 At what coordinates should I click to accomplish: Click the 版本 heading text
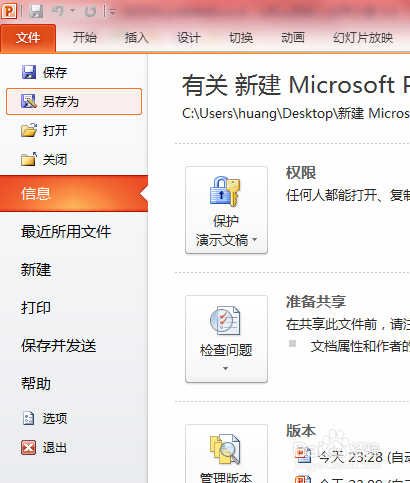(x=301, y=430)
